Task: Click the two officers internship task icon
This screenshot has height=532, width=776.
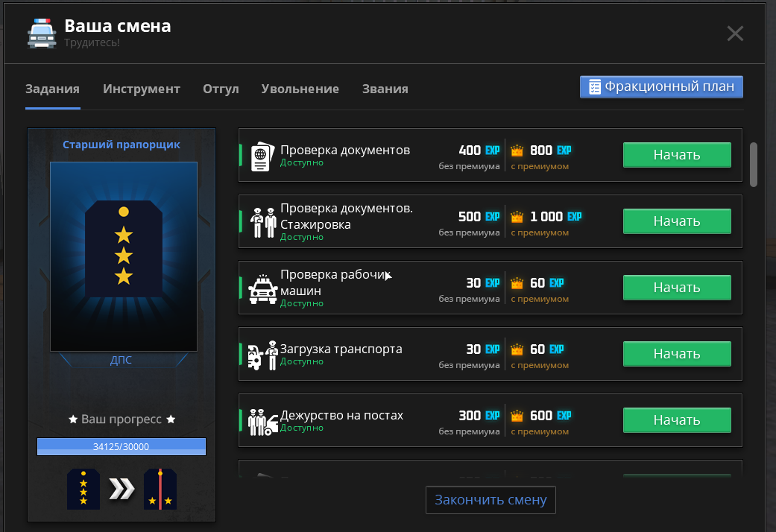Action: (262, 222)
